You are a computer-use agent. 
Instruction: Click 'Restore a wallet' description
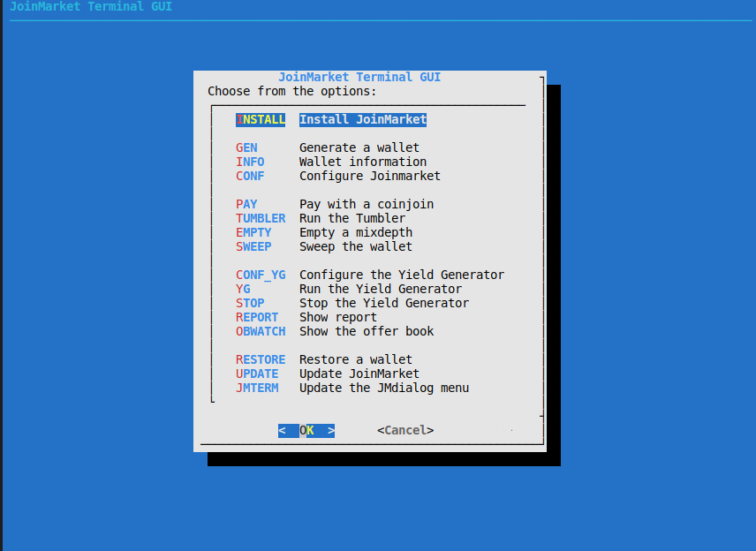click(356, 359)
